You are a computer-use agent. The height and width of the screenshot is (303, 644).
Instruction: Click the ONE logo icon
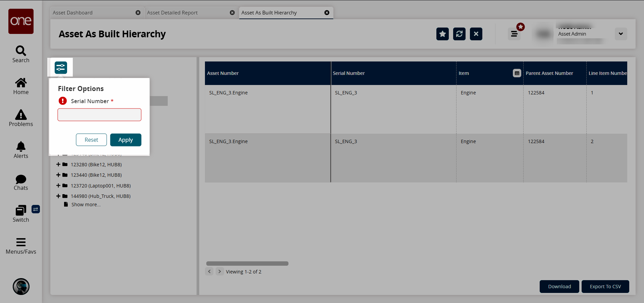click(21, 21)
